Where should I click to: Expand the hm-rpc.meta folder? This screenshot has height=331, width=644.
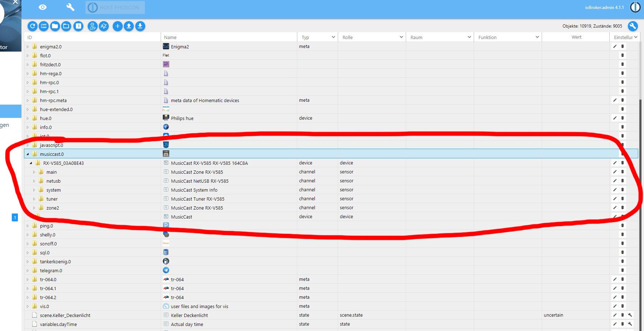pos(28,100)
